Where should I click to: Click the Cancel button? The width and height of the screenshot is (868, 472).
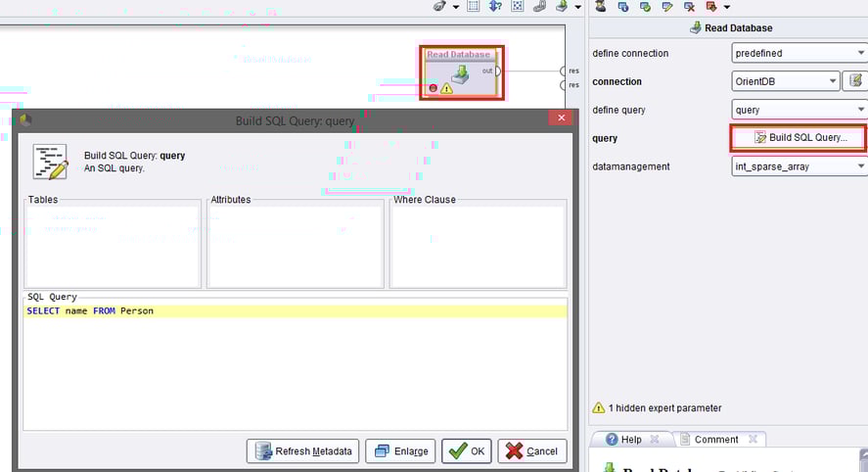point(532,451)
